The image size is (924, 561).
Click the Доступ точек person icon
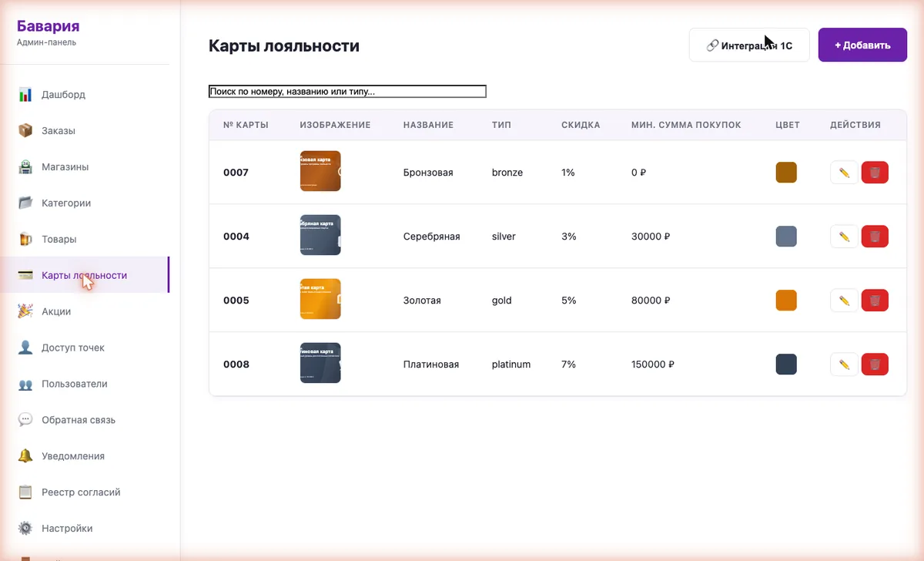(x=25, y=348)
